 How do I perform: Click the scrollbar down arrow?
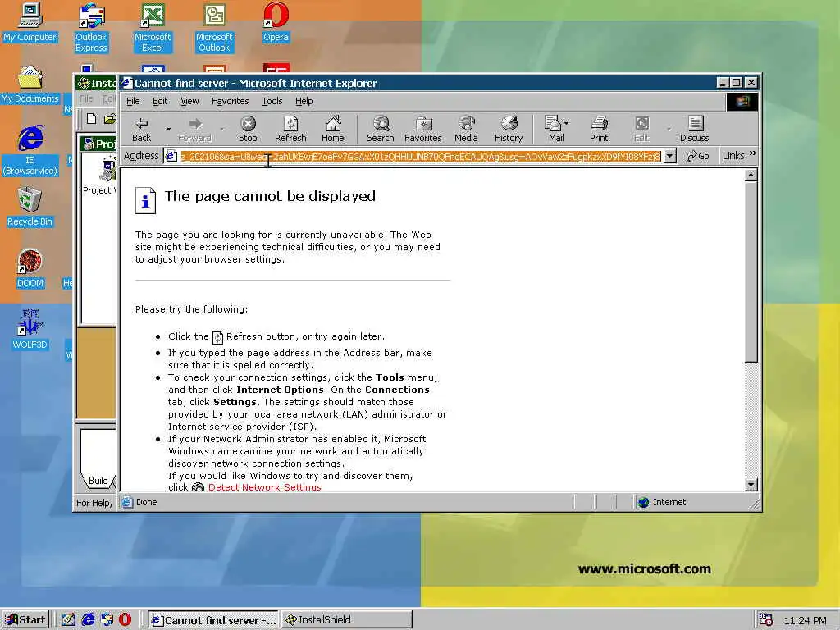click(x=751, y=485)
